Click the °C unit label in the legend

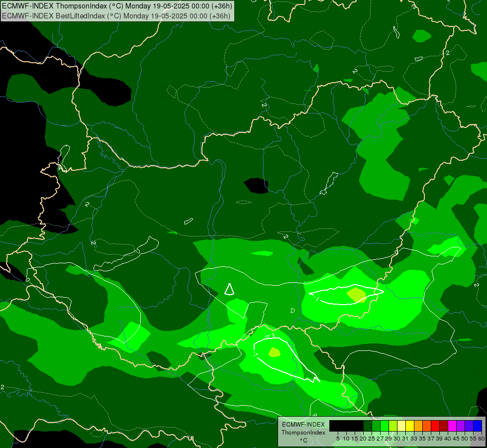[x=304, y=440]
